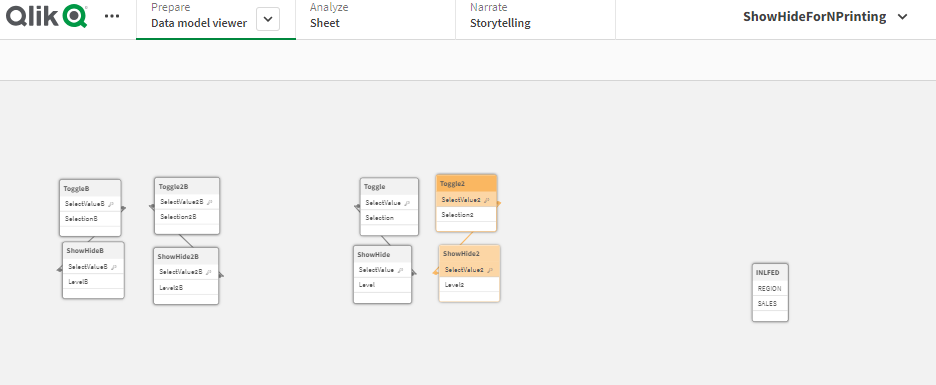This screenshot has height=385, width=936.
Task: Select the Toggle2B table header
Action: pyautogui.click(x=187, y=186)
